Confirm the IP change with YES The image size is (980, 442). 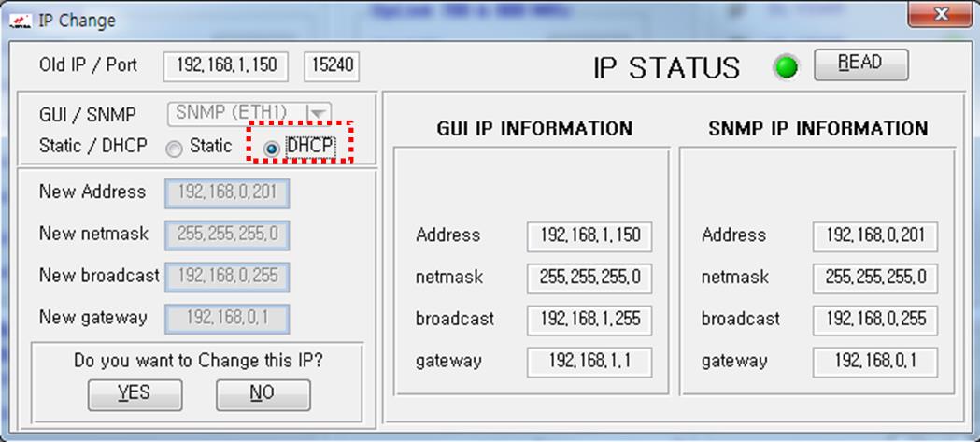coord(135,393)
